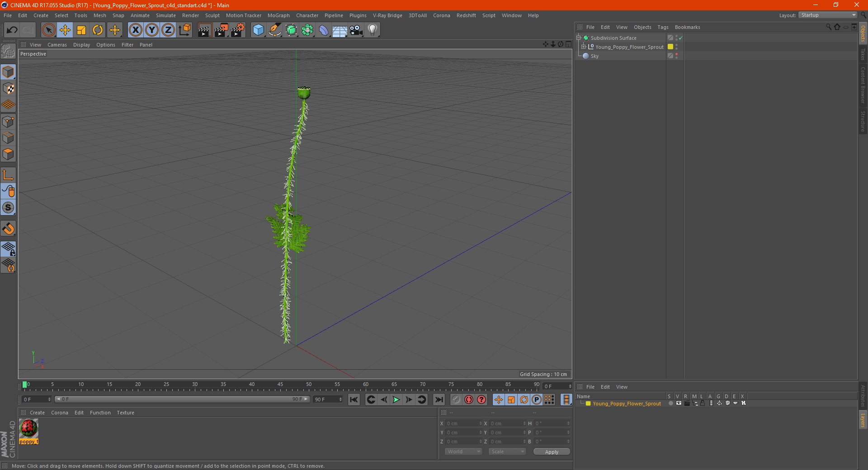Toggle solo for layer Young_Poppy_Flower_Sprout
This screenshot has width=868, height=470.
pyautogui.click(x=670, y=404)
